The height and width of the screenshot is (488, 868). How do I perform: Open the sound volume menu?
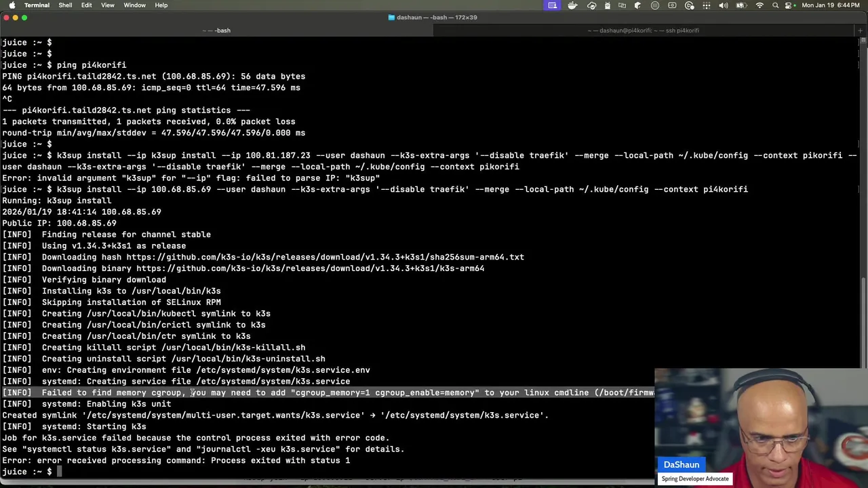tap(723, 5)
